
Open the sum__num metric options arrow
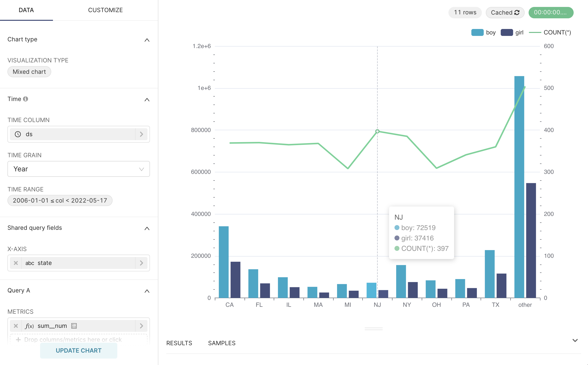(141, 326)
